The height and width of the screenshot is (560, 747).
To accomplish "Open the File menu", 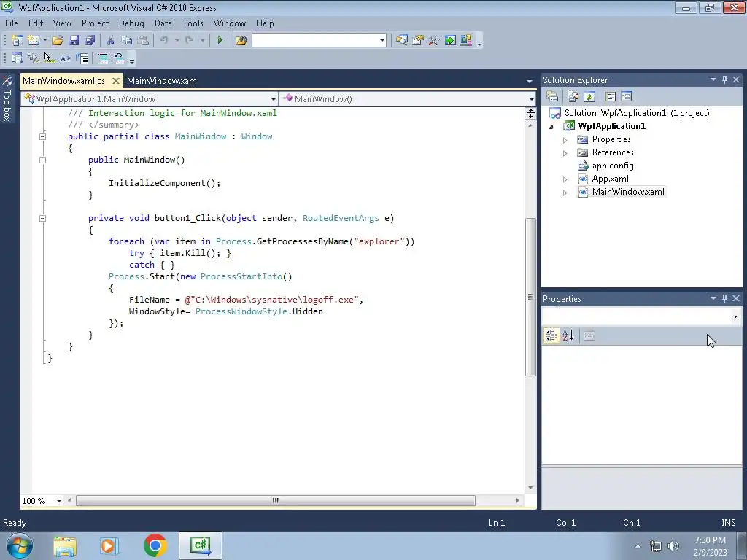I will [x=12, y=23].
